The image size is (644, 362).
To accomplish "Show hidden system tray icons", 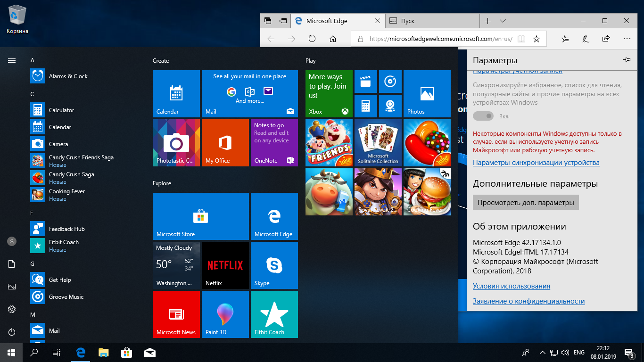I will [x=543, y=352].
